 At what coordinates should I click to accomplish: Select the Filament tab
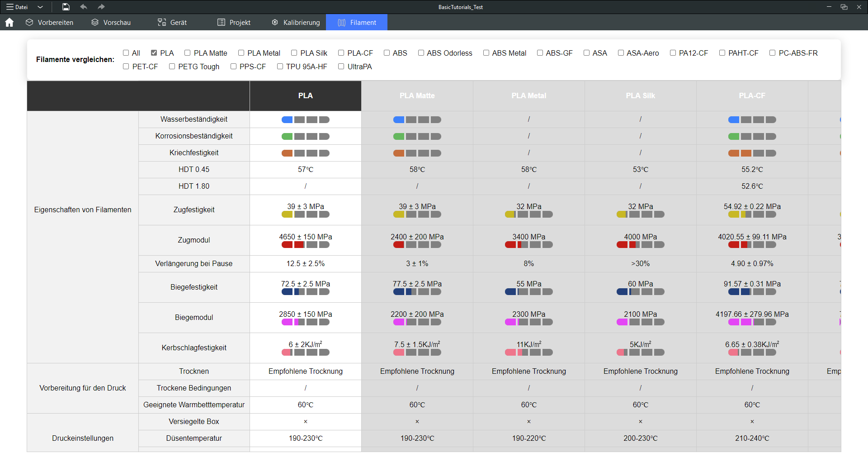point(357,23)
